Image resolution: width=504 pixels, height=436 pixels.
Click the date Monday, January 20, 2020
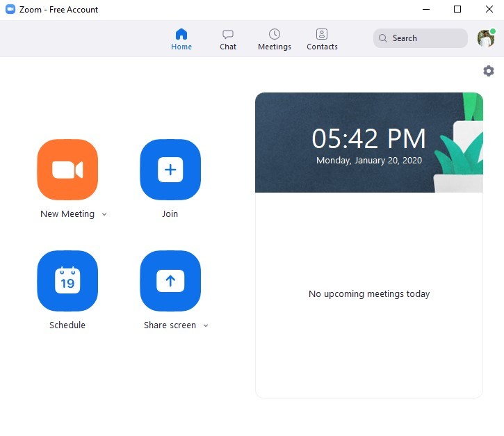pyautogui.click(x=369, y=160)
